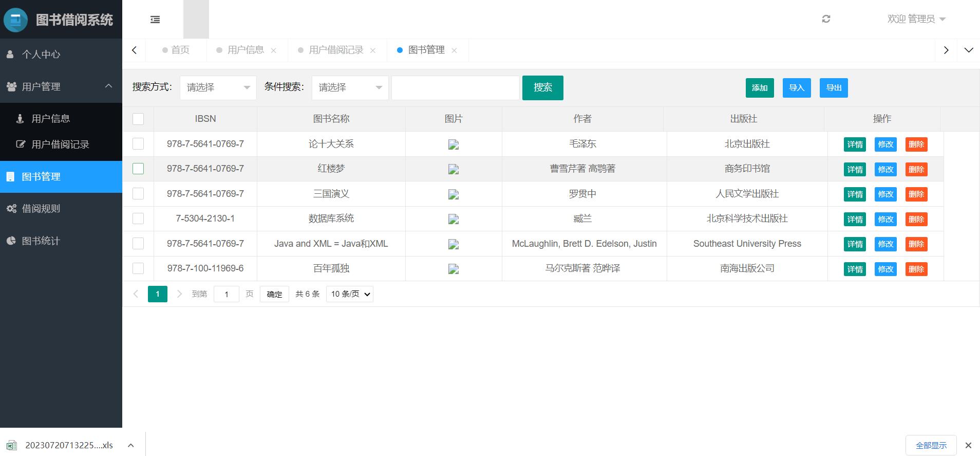This screenshot has width=980, height=456.
Task: Switch to the 用户信息 tab
Action: click(246, 50)
